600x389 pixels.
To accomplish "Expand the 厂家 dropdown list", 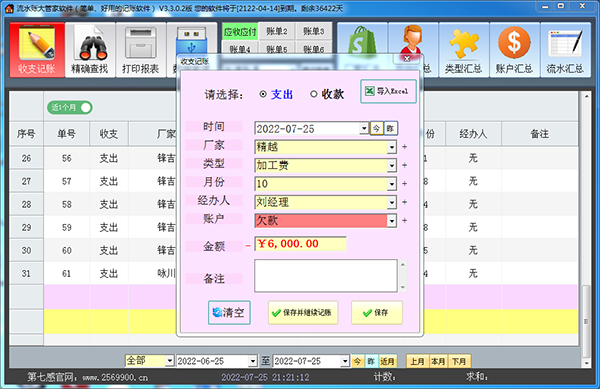I will tap(391, 147).
